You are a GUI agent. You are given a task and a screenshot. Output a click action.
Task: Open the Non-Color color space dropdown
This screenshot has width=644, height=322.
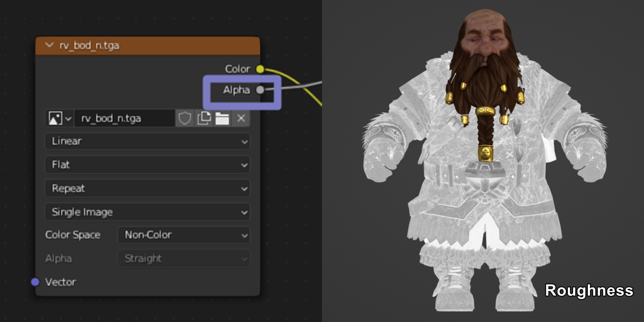click(184, 235)
